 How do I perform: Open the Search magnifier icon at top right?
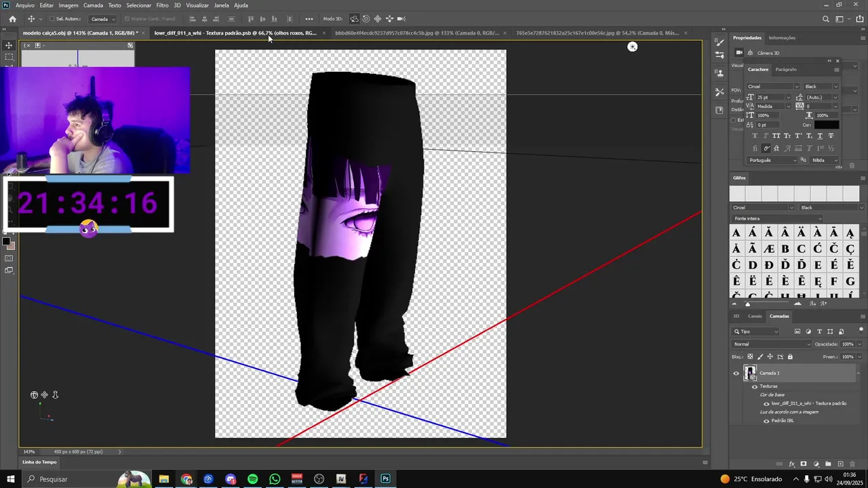click(826, 19)
